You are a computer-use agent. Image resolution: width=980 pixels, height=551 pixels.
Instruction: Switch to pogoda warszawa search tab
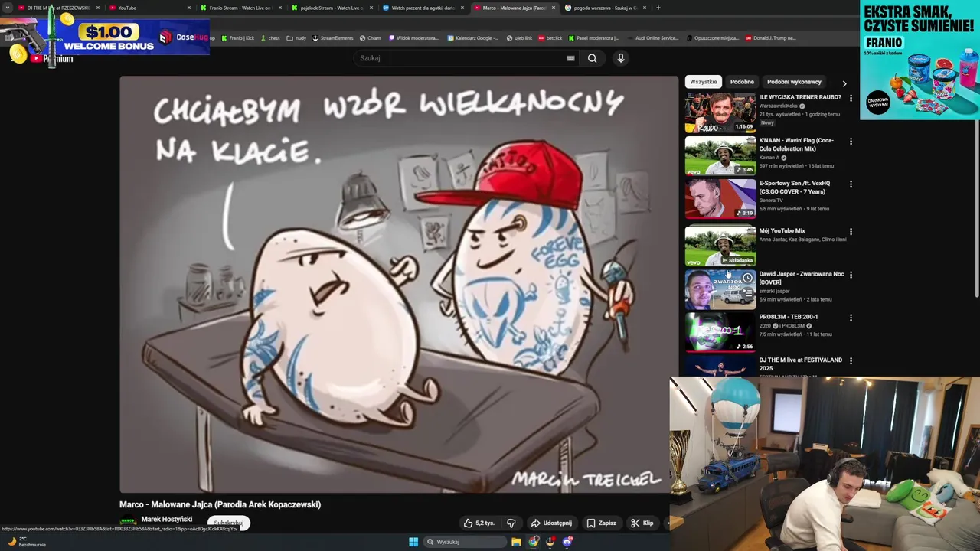point(605,8)
